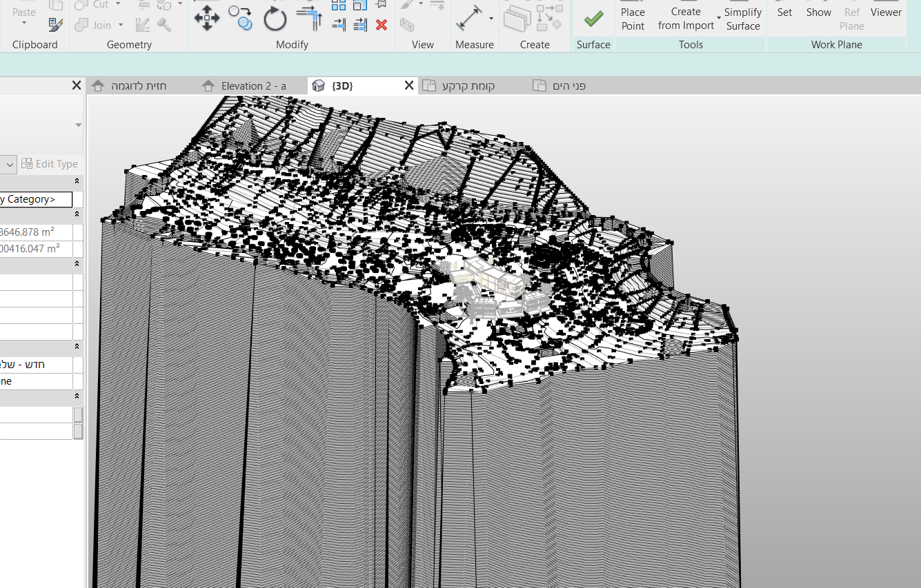Select the Move tool in Modify panel

pyautogui.click(x=206, y=19)
